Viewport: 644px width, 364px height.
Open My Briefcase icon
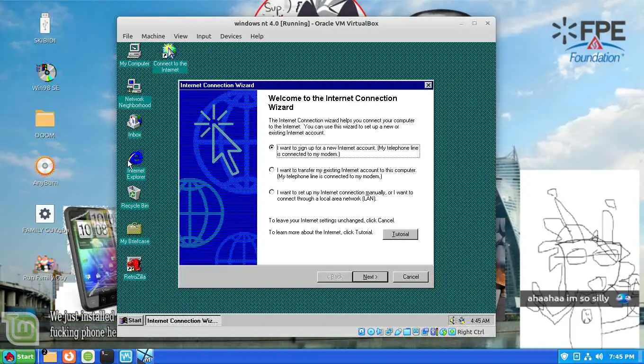(x=134, y=233)
